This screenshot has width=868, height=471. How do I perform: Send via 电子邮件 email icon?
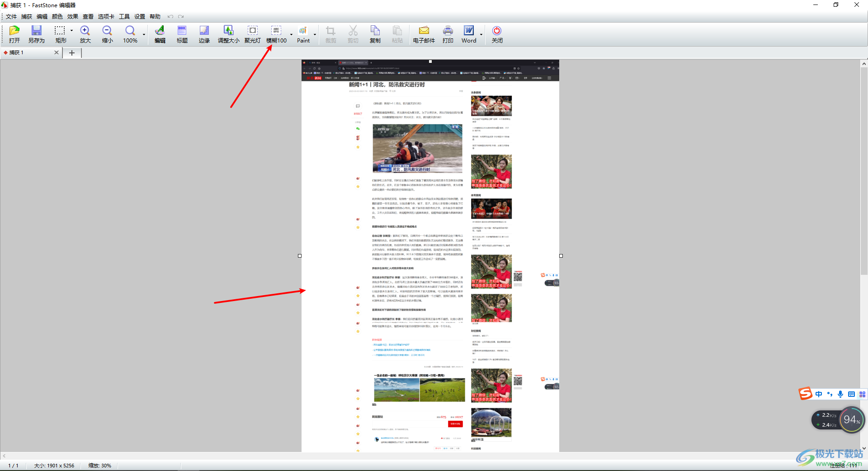pyautogui.click(x=424, y=34)
